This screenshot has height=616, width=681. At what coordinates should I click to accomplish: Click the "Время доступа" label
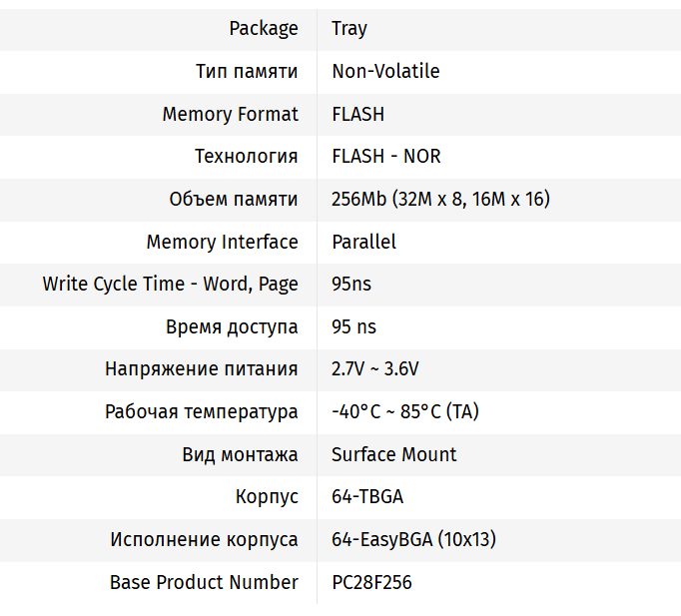coord(232,326)
